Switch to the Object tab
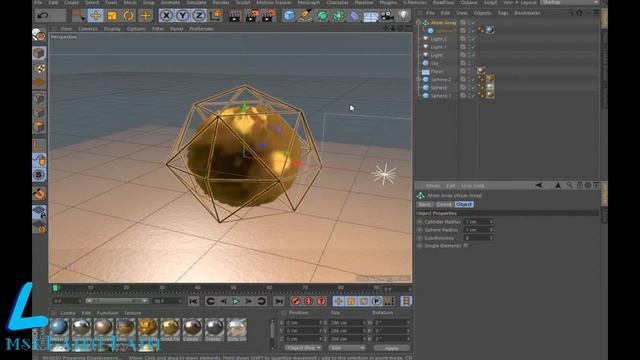The image size is (640, 360). click(x=464, y=204)
